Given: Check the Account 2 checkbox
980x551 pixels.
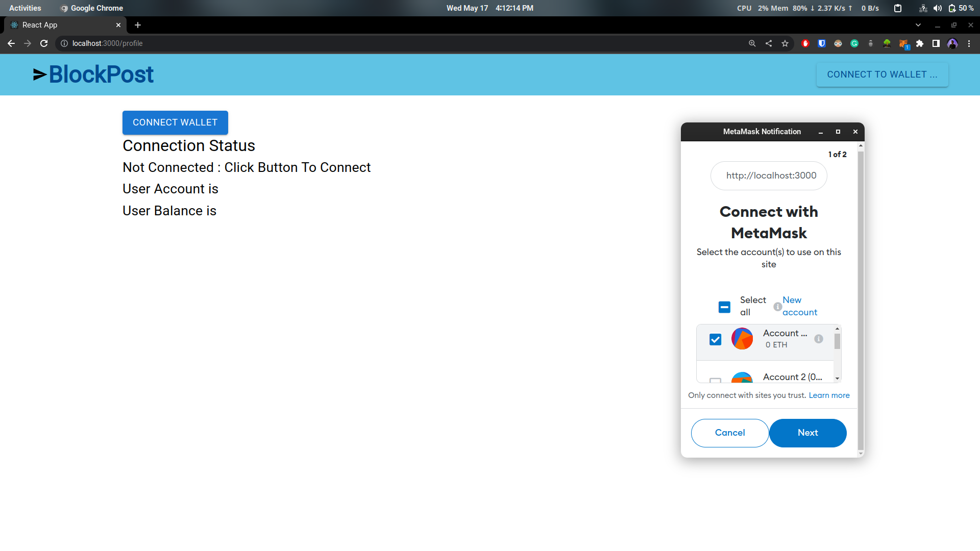Looking at the screenshot, I should 716,380.
